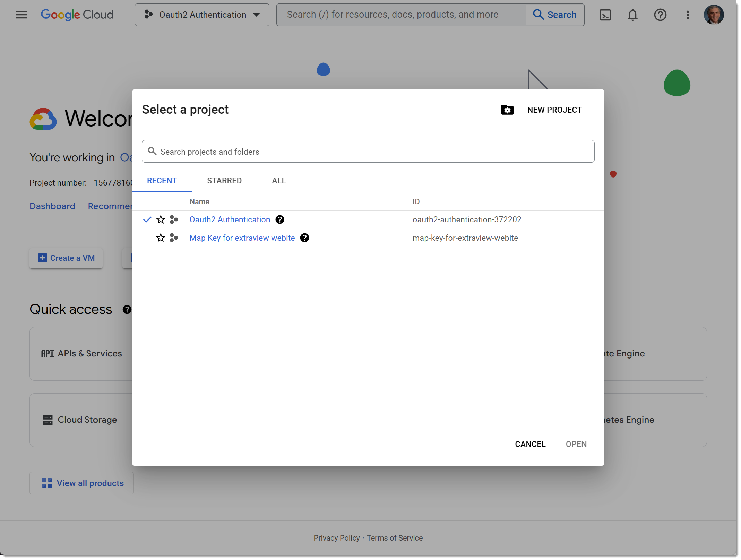741x560 pixels.
Task: Click the ID column header
Action: coord(416,201)
